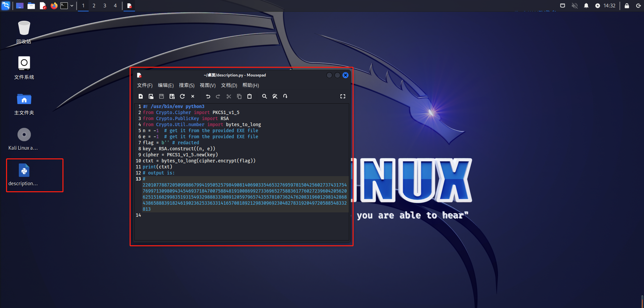This screenshot has height=308, width=644.
Task: Open the network connection tray icon
Action: [563, 6]
